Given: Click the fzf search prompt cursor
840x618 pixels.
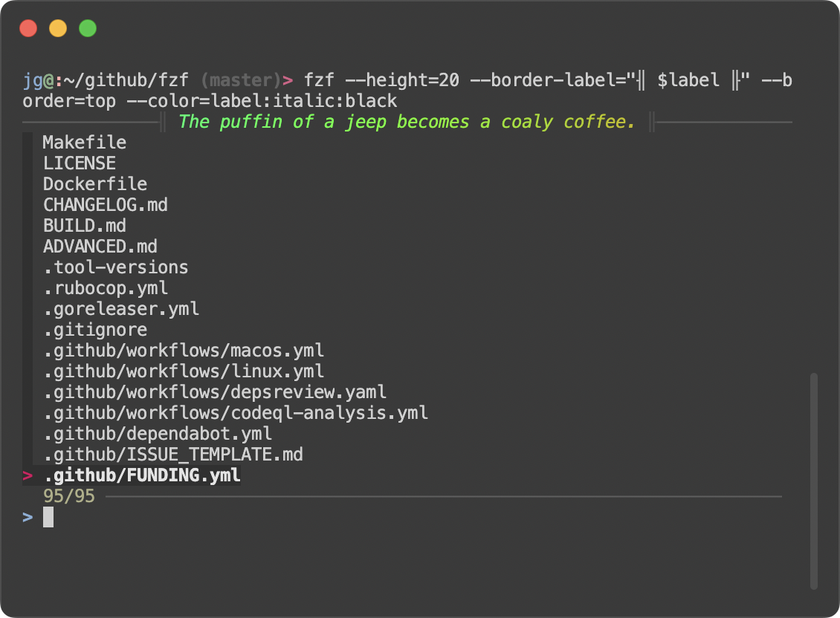Looking at the screenshot, I should (48, 516).
